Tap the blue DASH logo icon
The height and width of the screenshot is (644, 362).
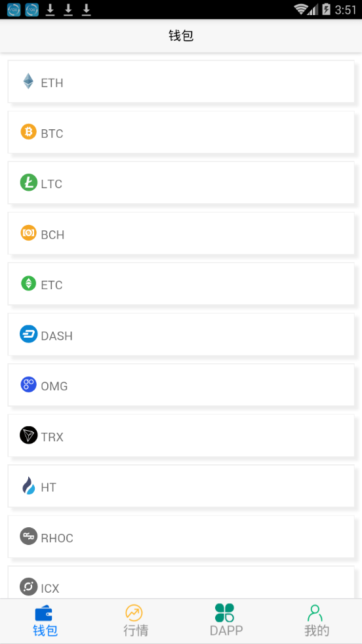[28, 334]
